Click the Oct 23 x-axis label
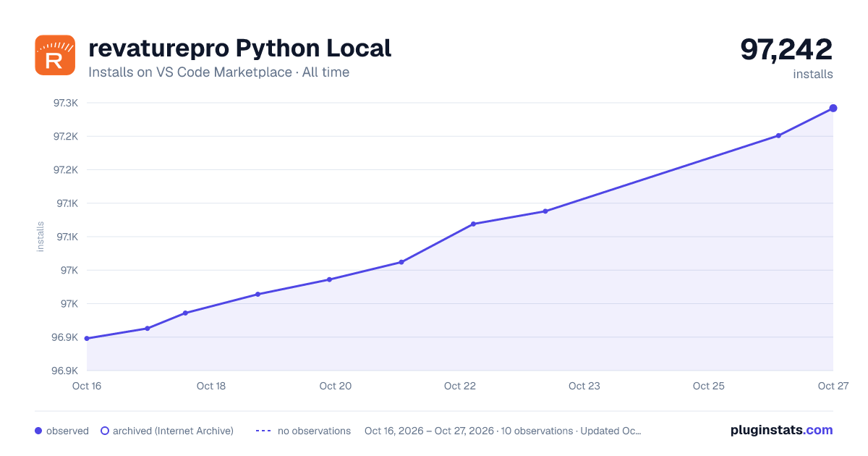This screenshot has height=456, width=868. coord(584,386)
